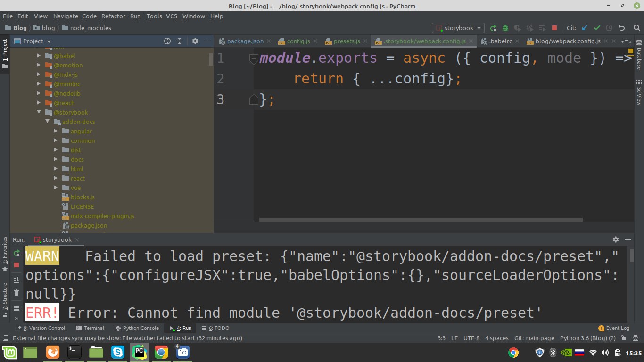Viewport: 644px width, 362px height.
Task: Open the Event Log
Action: click(x=614, y=328)
